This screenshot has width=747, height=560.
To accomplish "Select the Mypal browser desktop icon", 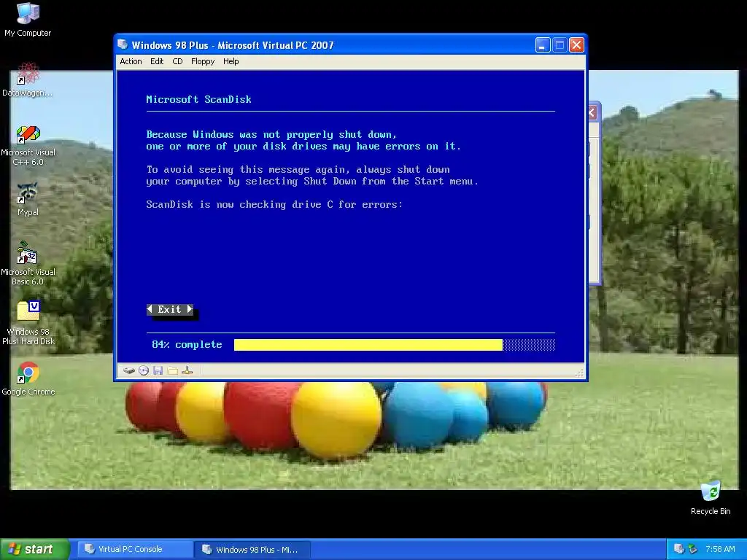I will coord(28,199).
